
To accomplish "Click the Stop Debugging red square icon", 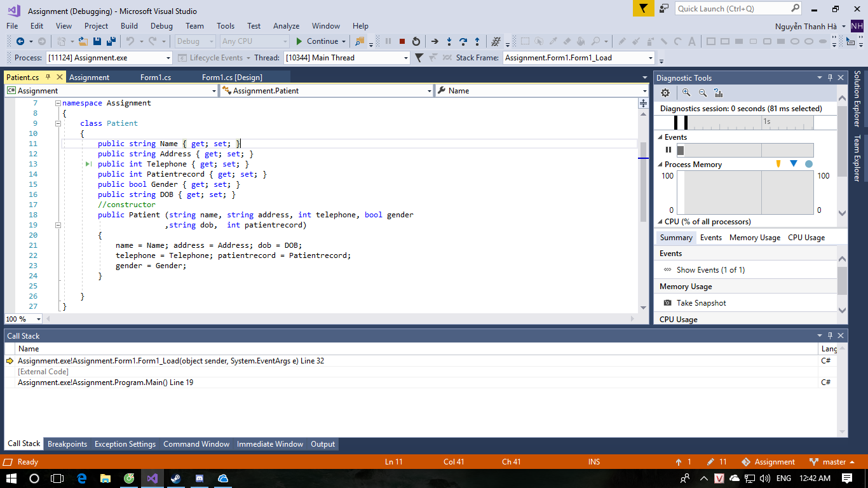I will click(x=402, y=41).
